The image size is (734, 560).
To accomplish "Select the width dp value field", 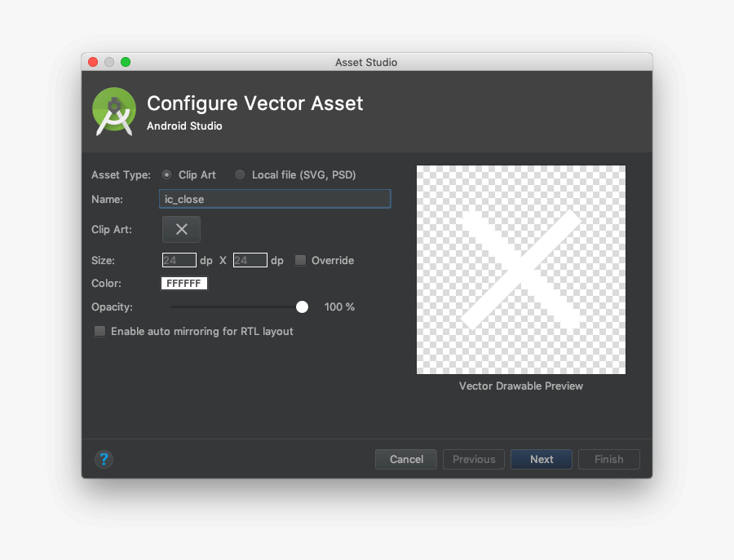I will [179, 260].
